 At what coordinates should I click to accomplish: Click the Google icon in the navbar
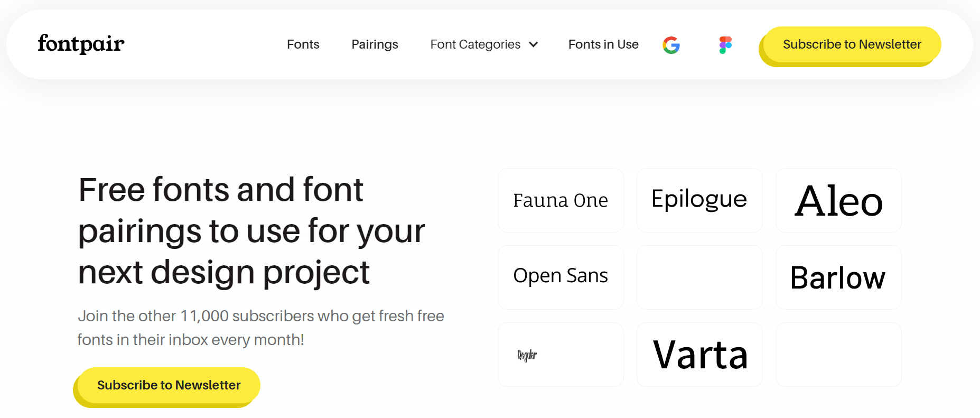coord(671,45)
